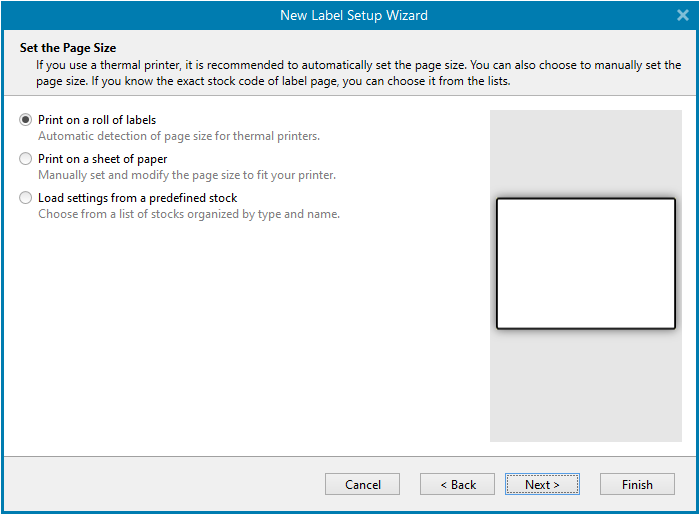Click the thermal printer recommendation paragraph
This screenshot has width=699, height=514.
coord(350,73)
